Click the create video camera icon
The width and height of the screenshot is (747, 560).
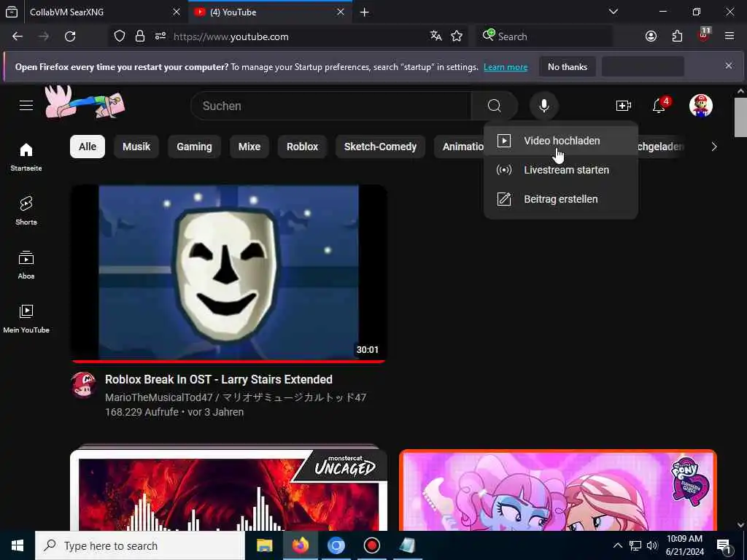pyautogui.click(x=623, y=106)
